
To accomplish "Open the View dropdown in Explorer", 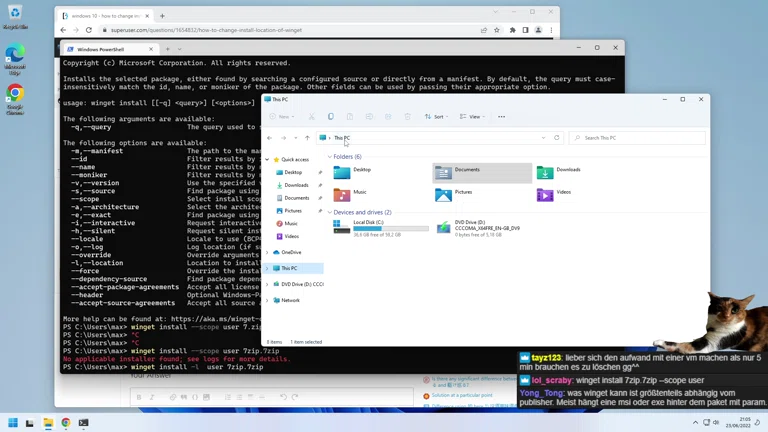I will 472,117.
